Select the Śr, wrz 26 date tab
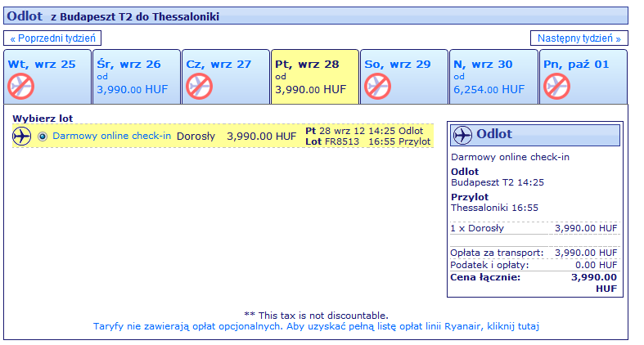The width and height of the screenshot is (644, 345). click(137, 77)
